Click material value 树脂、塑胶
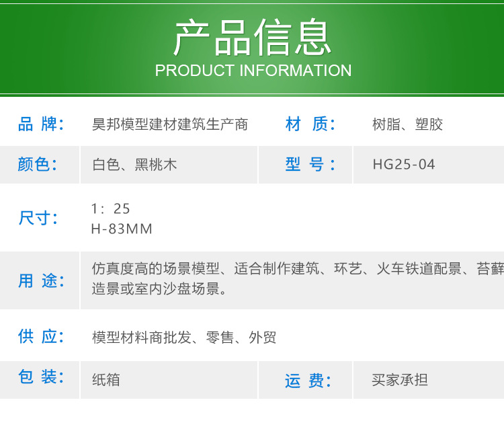The height and width of the screenshot is (425, 504). click(407, 124)
